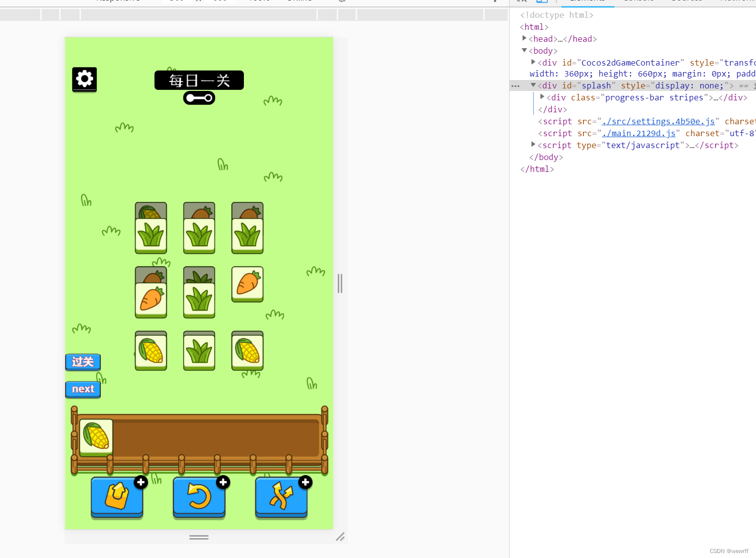Screen dimensions: 756x558
Task: Add more move-out power-ups via plus badge
Action: click(141, 482)
